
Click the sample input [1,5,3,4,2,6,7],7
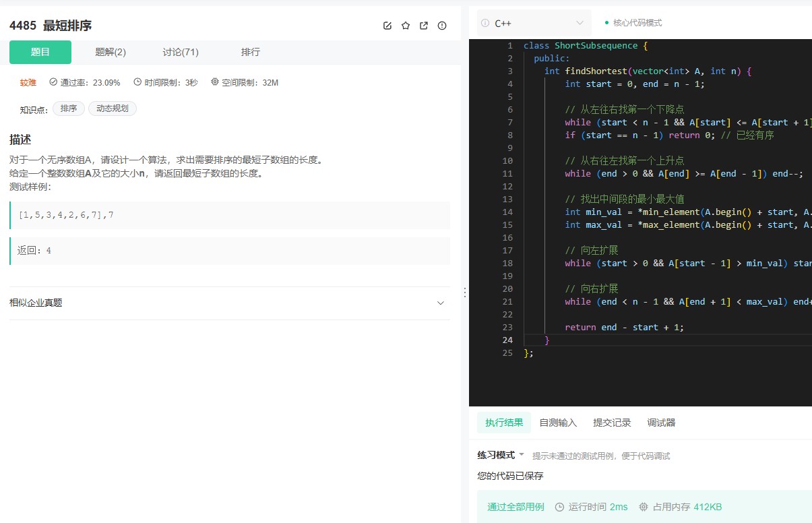pos(66,215)
